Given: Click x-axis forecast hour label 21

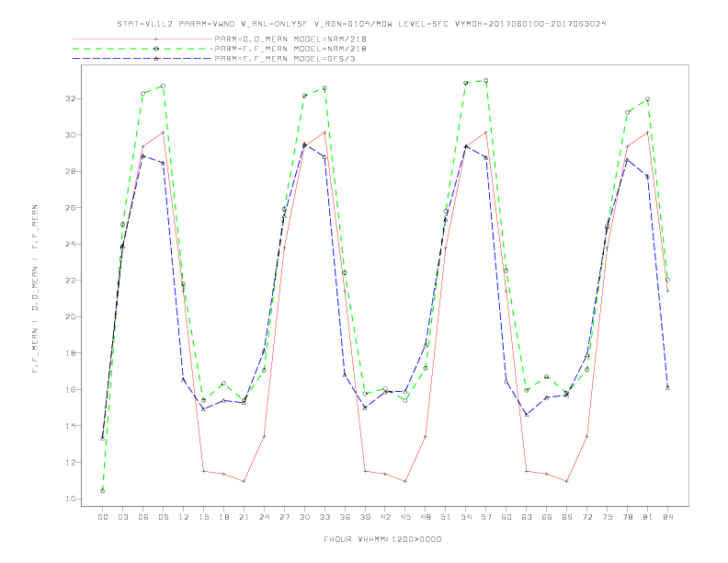Looking at the screenshot, I should [x=244, y=517].
